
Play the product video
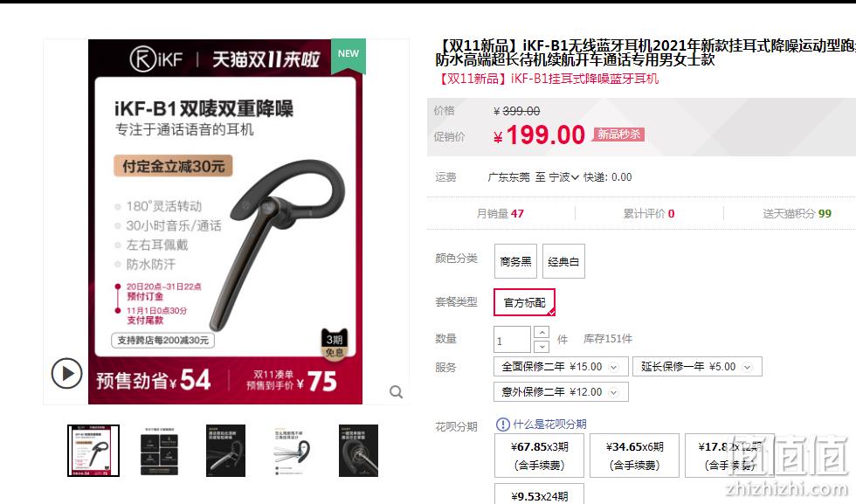[66, 374]
